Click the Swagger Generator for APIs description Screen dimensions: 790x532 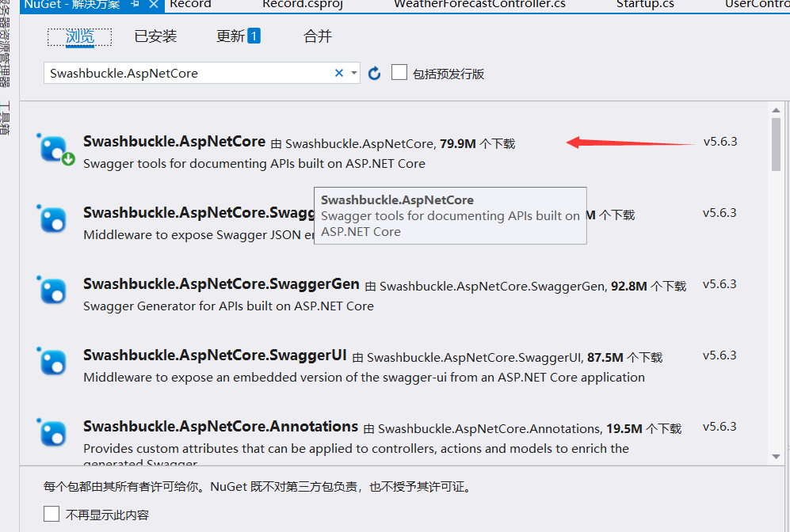[x=228, y=306]
